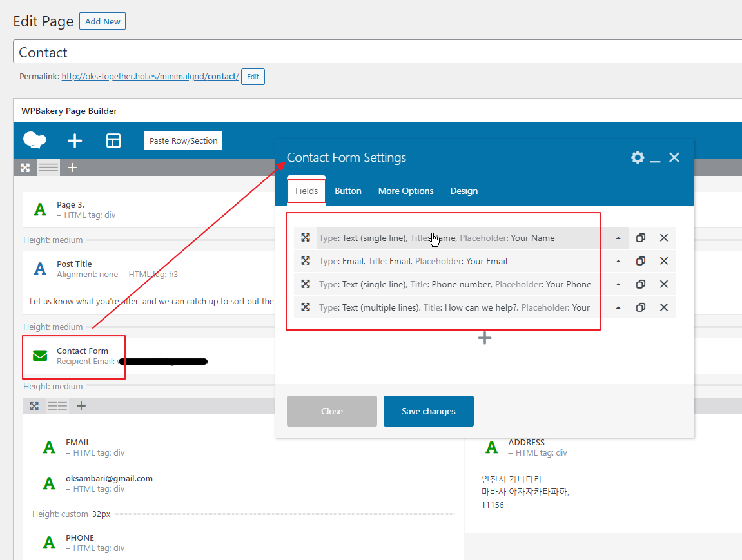Close the Contact Form Settings panel
Viewport: 742px width, 560px height.
[x=674, y=157]
